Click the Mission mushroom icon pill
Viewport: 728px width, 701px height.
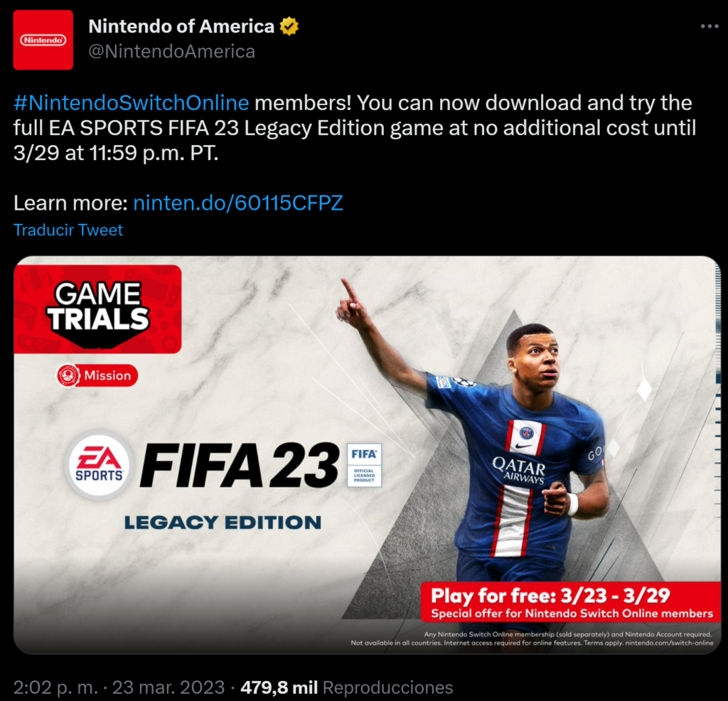point(97,375)
